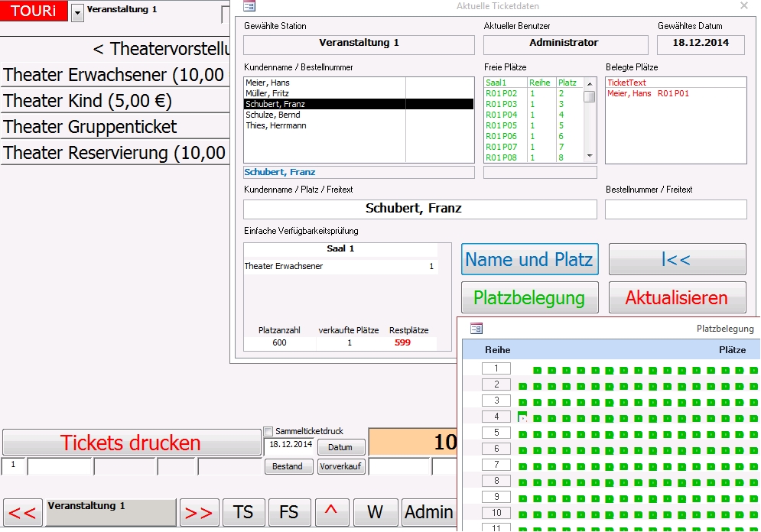Open the dropdown arrow beside TOURi
The image size is (761, 532).
[x=77, y=13]
